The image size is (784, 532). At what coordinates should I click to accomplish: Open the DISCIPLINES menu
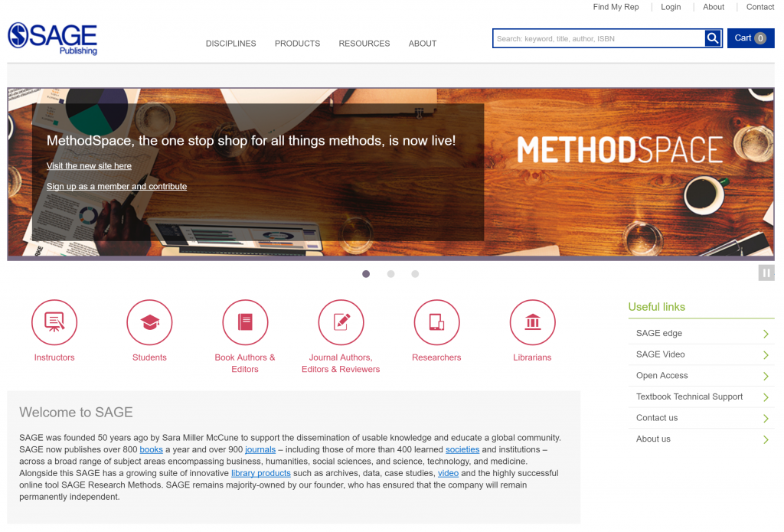click(x=231, y=44)
